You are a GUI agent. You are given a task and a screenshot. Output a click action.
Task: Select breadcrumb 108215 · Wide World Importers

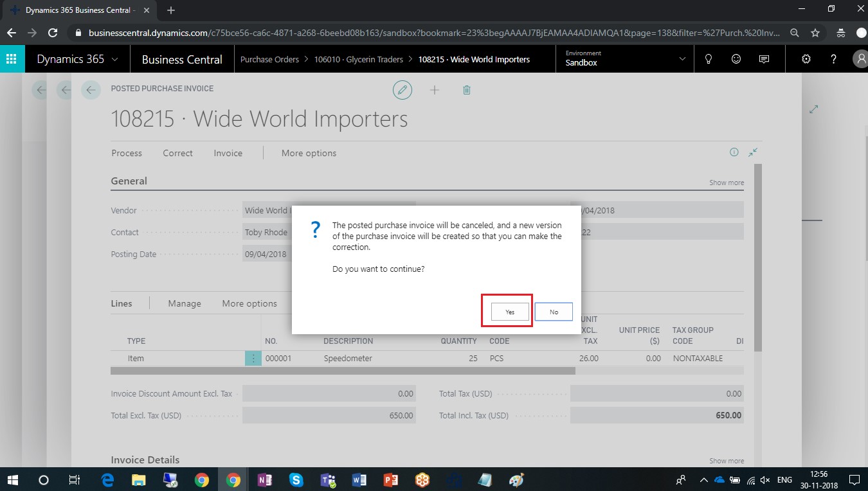(x=474, y=59)
